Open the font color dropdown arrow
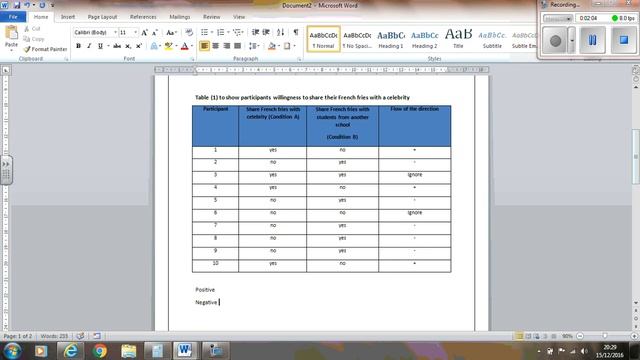This screenshot has width=640, height=360. pyautogui.click(x=192, y=46)
